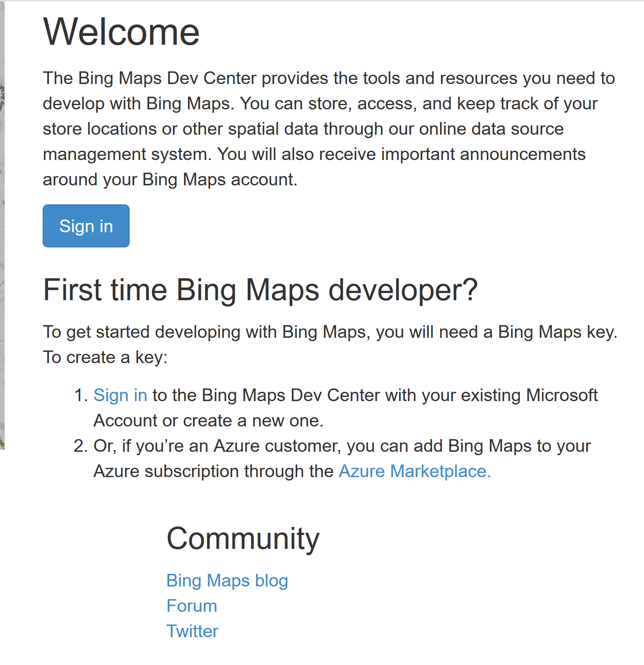Click the 'To create a key:' text
This screenshot has height=665, width=644.
click(x=105, y=358)
